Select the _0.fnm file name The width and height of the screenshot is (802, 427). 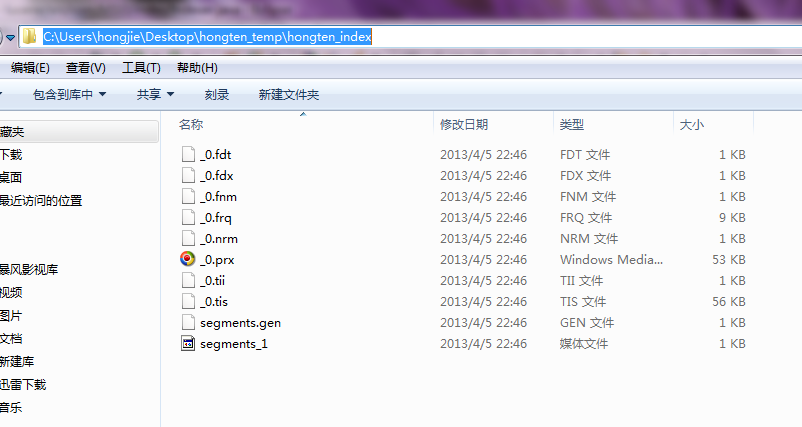[218, 196]
